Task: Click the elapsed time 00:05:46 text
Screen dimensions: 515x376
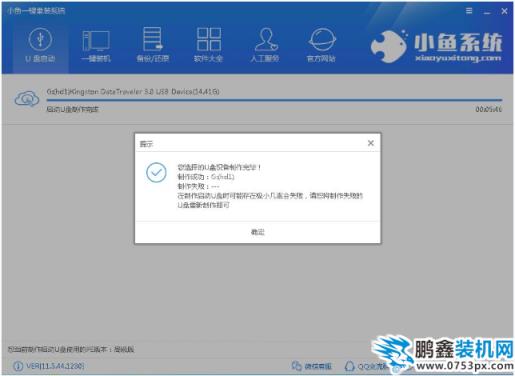Action: (489, 109)
